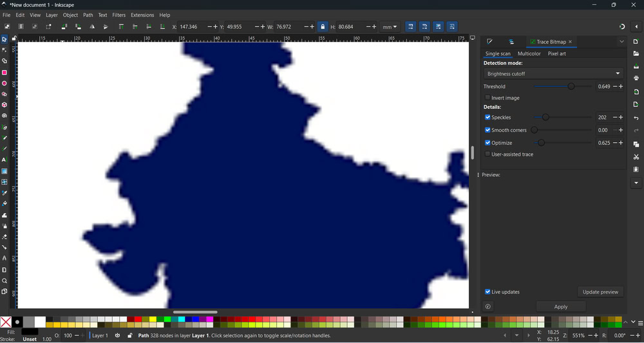Screen dimensions: 644x343
Task: Select the Rectangle tool
Action: (x=4, y=72)
